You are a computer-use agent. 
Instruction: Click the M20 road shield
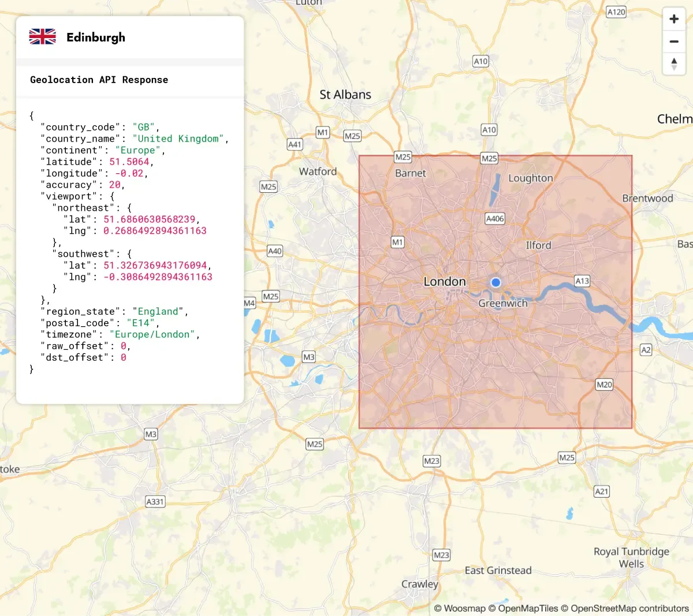click(604, 384)
